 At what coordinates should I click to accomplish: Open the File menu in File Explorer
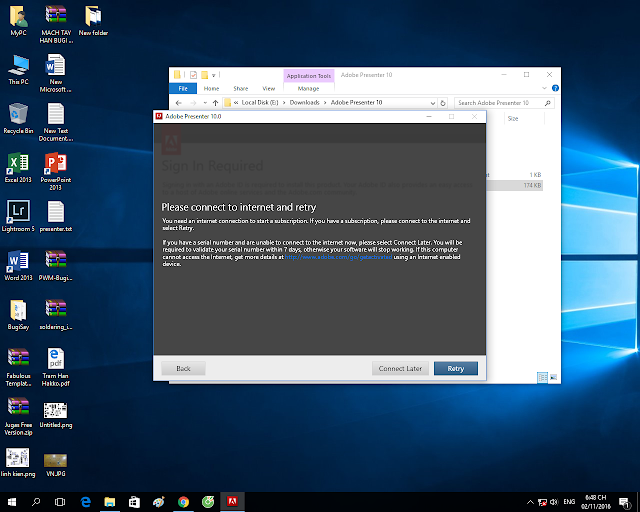pyautogui.click(x=183, y=88)
